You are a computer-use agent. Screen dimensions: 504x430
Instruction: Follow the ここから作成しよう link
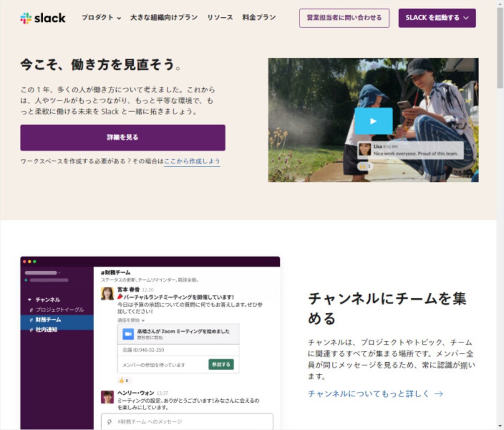click(192, 161)
